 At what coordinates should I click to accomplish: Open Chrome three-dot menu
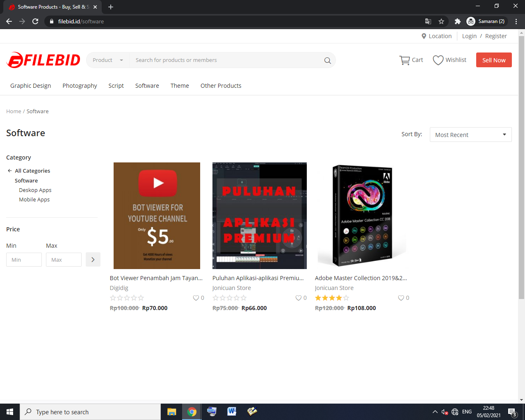(516, 21)
